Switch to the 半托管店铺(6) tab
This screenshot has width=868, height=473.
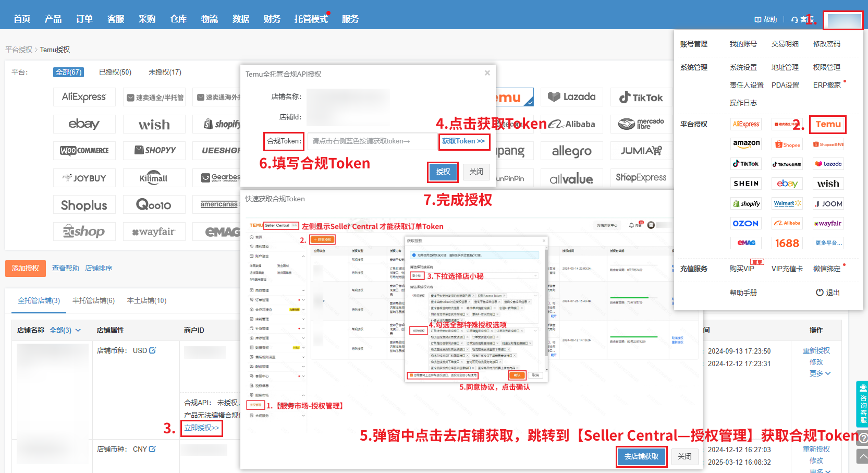(94, 301)
